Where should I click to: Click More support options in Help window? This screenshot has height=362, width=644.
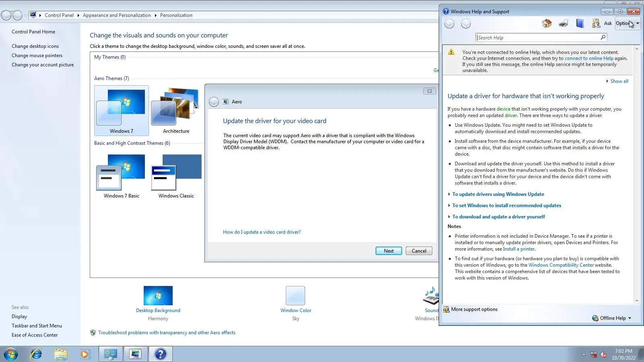[x=471, y=309]
